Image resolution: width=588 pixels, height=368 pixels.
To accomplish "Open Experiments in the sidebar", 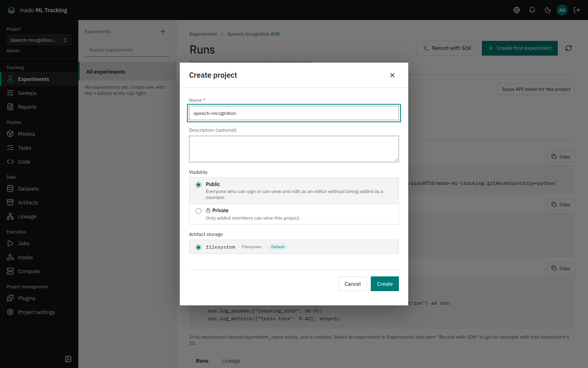I will [39, 79].
